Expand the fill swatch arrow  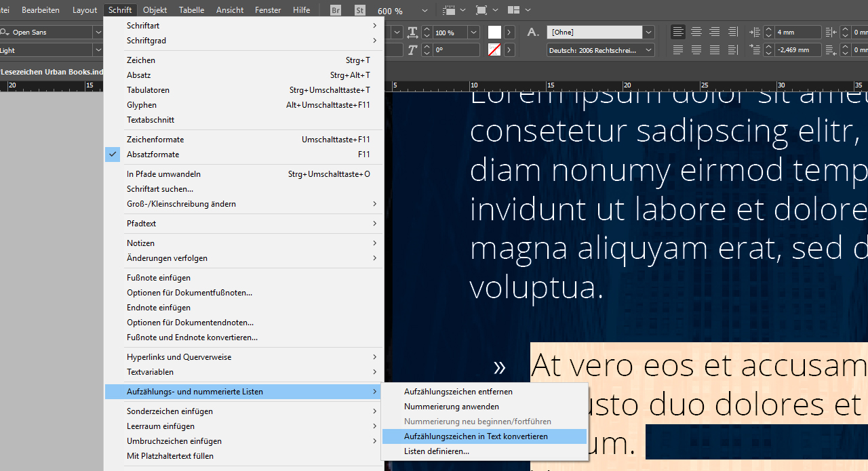click(x=509, y=32)
